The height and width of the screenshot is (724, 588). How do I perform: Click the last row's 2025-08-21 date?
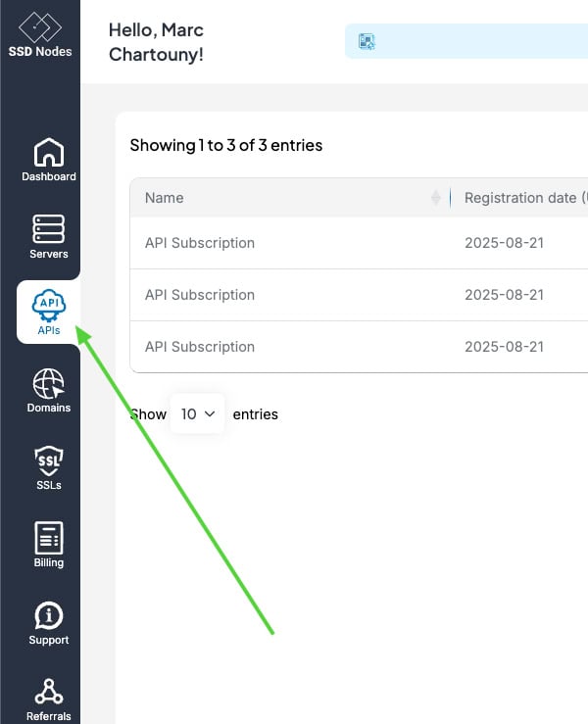coord(502,347)
